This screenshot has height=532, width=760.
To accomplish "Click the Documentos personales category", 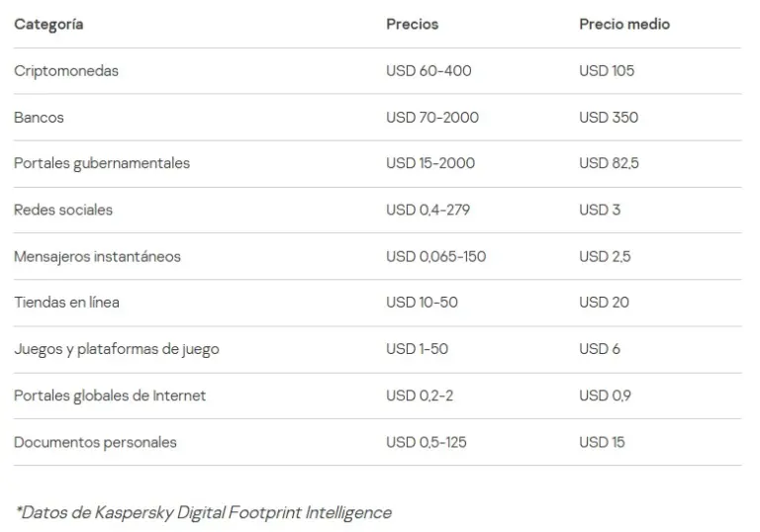I will [95, 442].
